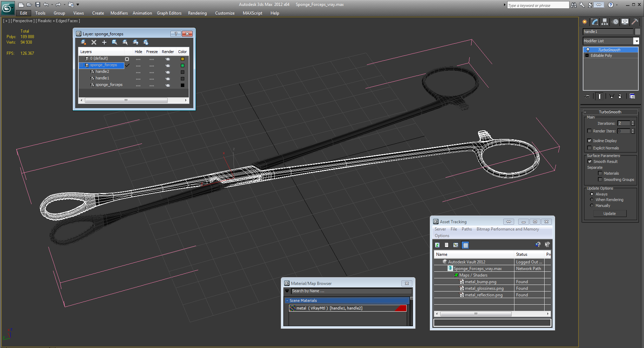
Task: Open the Modify command panel tab
Action: (x=595, y=22)
